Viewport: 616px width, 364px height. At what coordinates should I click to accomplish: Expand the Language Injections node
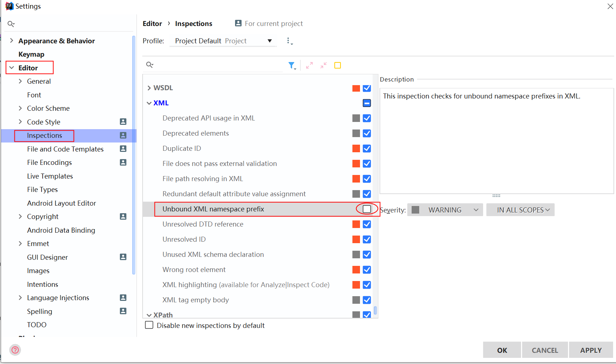pos(20,298)
